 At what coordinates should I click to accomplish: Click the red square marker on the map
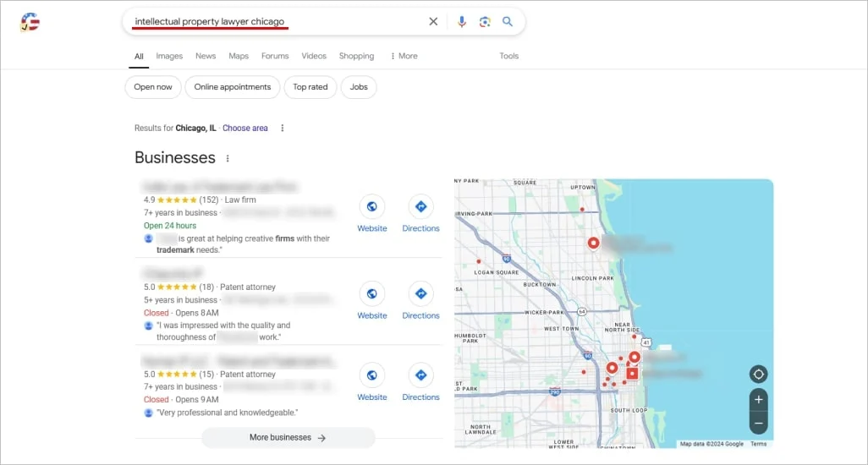click(632, 374)
